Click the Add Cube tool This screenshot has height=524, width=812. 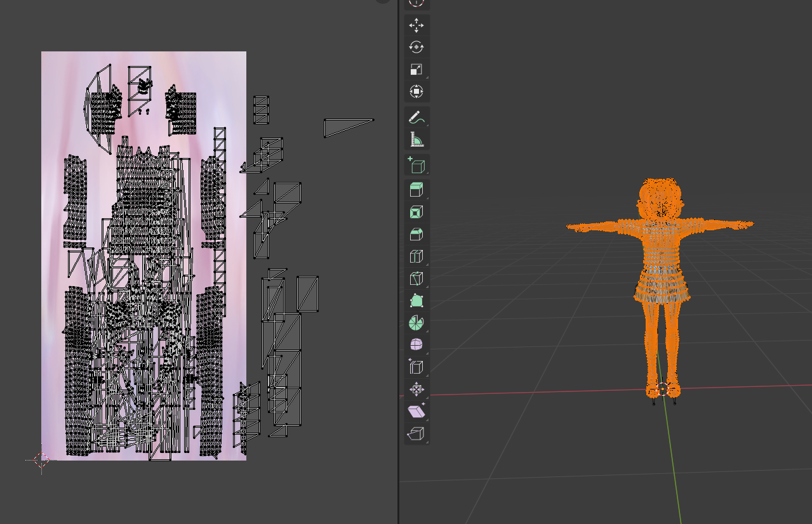pyautogui.click(x=416, y=166)
